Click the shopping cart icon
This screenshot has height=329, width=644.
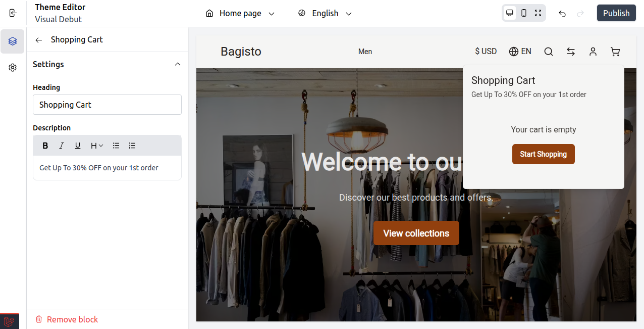tap(615, 52)
